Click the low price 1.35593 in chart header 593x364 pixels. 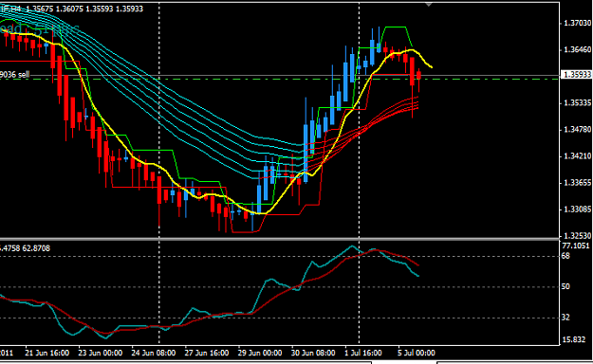99,9
